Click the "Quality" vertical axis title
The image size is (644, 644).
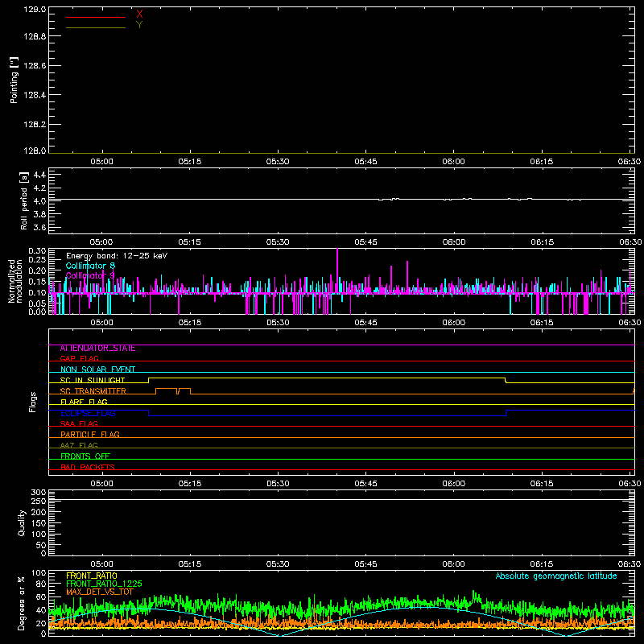click(22, 522)
